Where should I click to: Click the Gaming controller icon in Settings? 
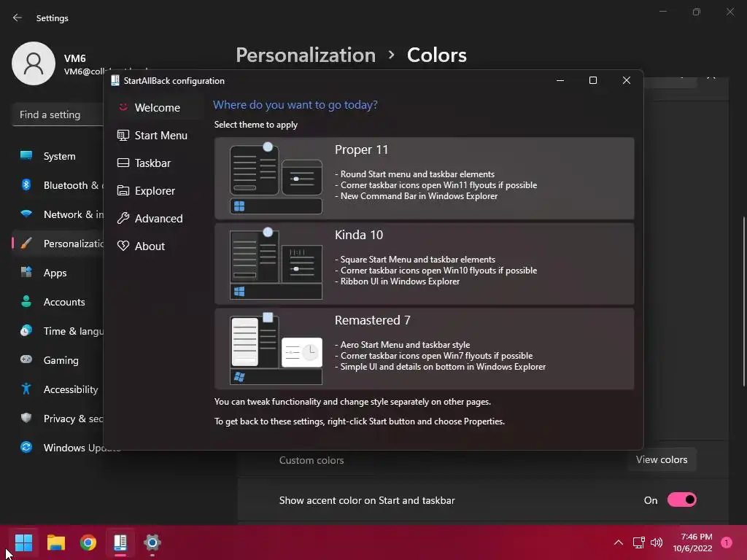[x=26, y=359]
